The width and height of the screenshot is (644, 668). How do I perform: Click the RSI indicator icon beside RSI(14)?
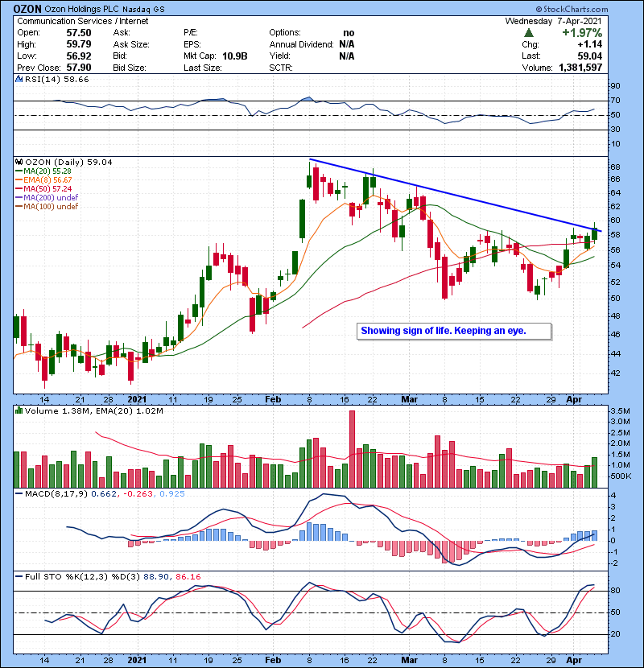click(x=19, y=79)
